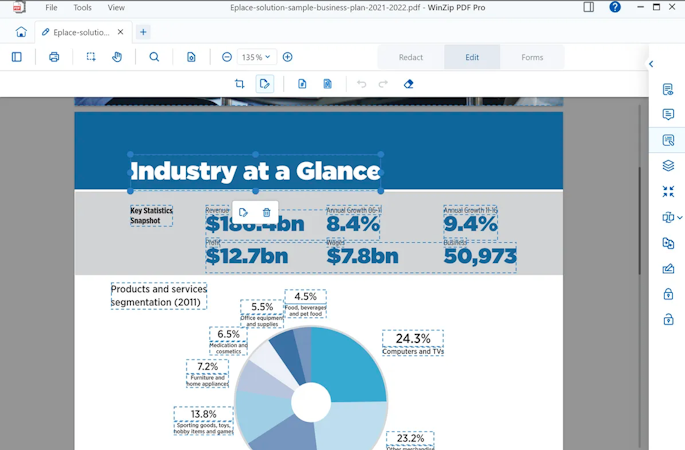
Task: Select the 24.3% Computers and TVs label
Action: point(413,343)
